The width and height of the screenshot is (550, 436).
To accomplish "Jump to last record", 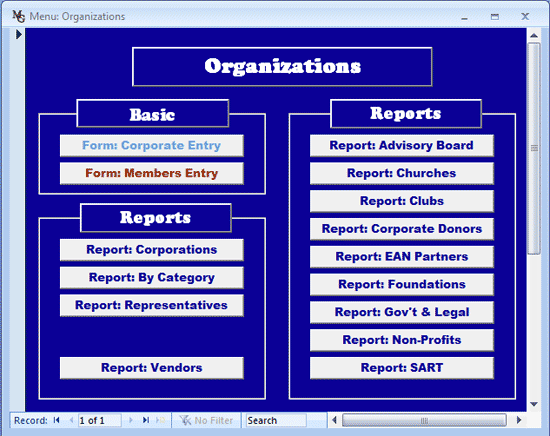I will pos(146,420).
